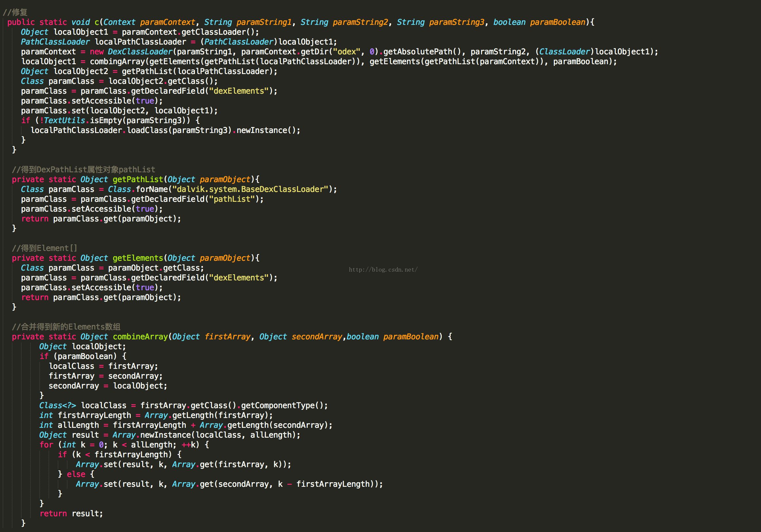Click the combineArray method name in its declaration
The image size is (761, 532).
[140, 337]
